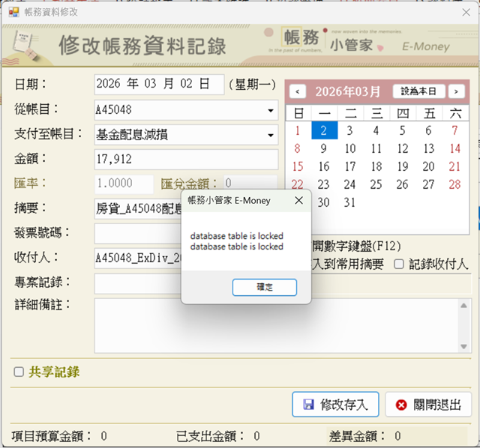Toggle the 共享記錄 checkbox
The image size is (480, 448).
pos(19,372)
